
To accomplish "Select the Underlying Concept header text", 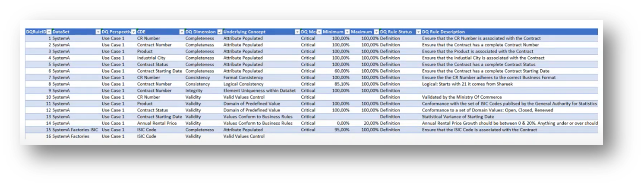I will (244, 32).
